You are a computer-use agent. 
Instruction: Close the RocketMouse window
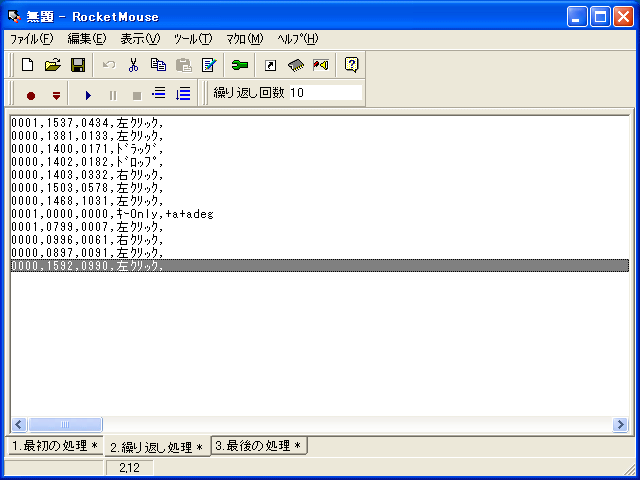pyautogui.click(x=624, y=17)
